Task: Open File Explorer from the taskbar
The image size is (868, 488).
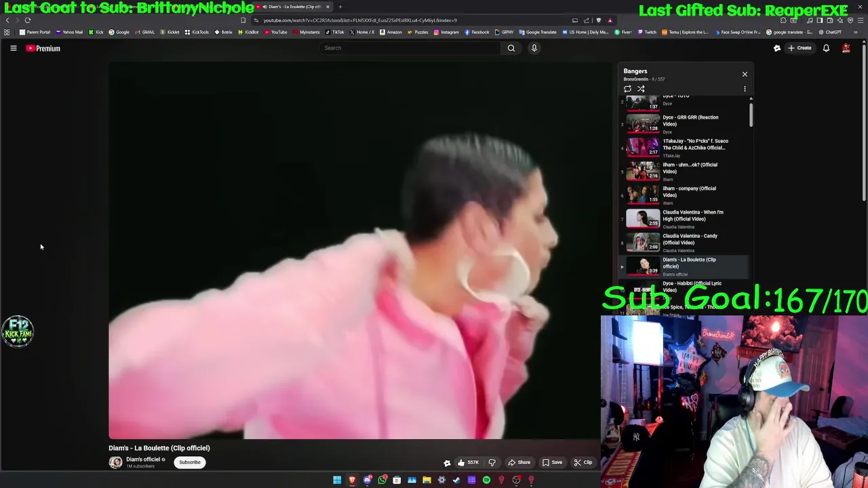Action: 427,480
